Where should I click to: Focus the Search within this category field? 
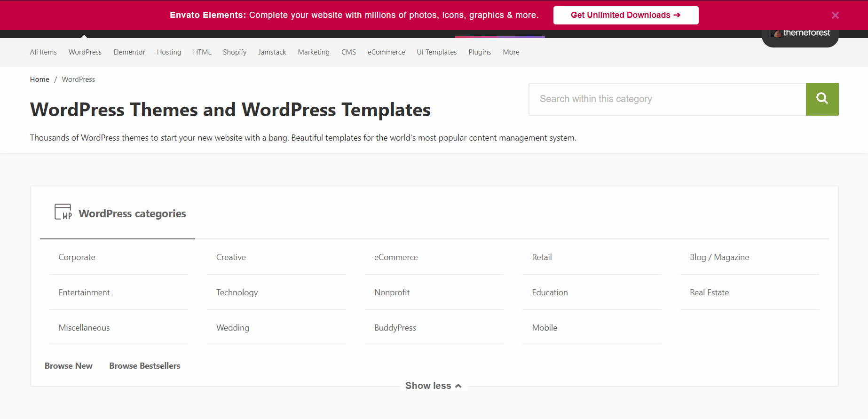pyautogui.click(x=667, y=99)
